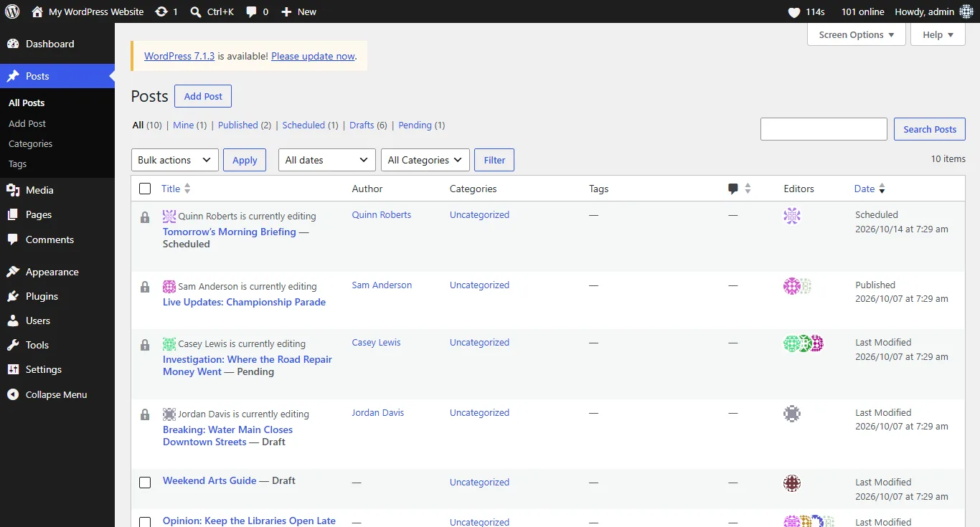This screenshot has height=527, width=980.
Task: Click the Add Post button
Action: (x=203, y=96)
